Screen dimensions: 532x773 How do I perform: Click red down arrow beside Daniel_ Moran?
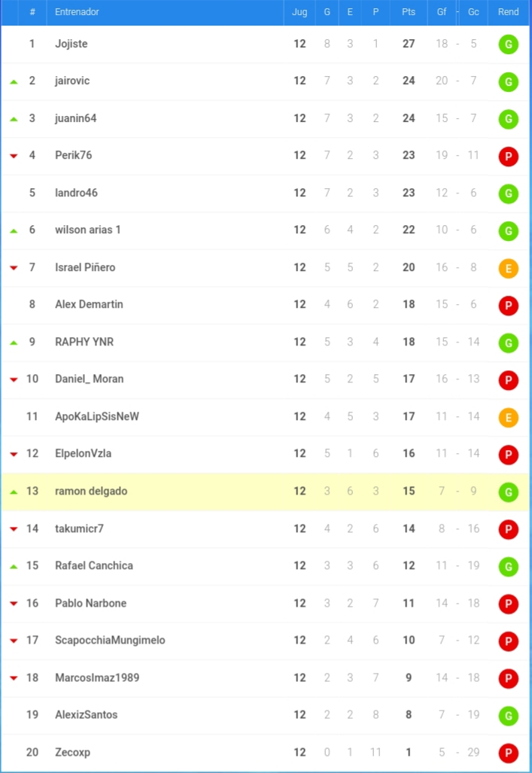tap(14, 379)
